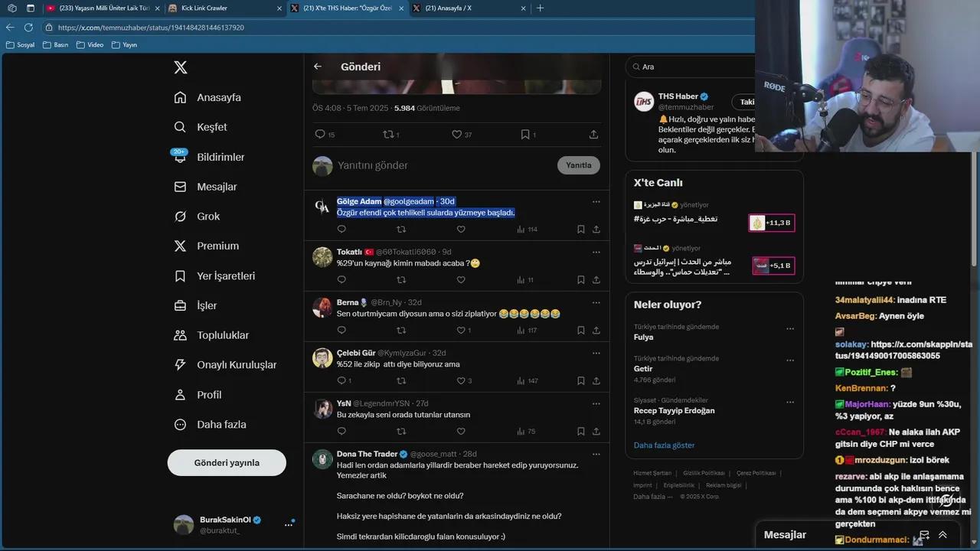Viewport: 980px width, 551px height.
Task: Open more options on Tokatlı reply
Action: click(596, 253)
